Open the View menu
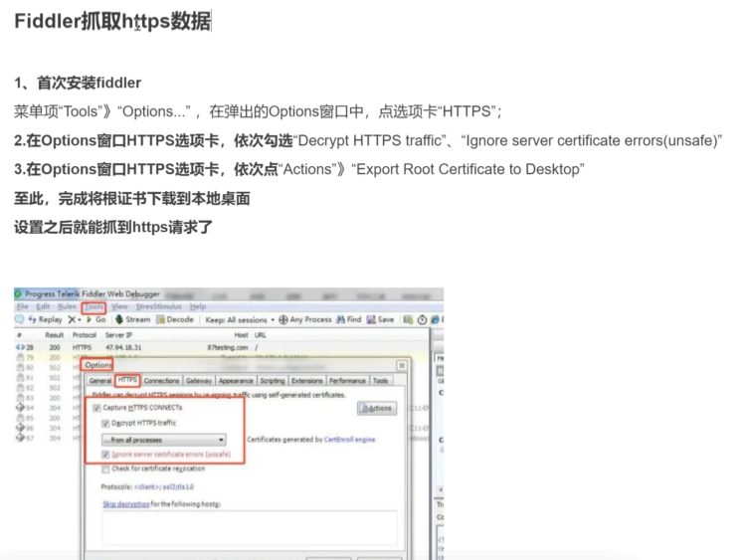This screenshot has height=560, width=747. (x=119, y=306)
